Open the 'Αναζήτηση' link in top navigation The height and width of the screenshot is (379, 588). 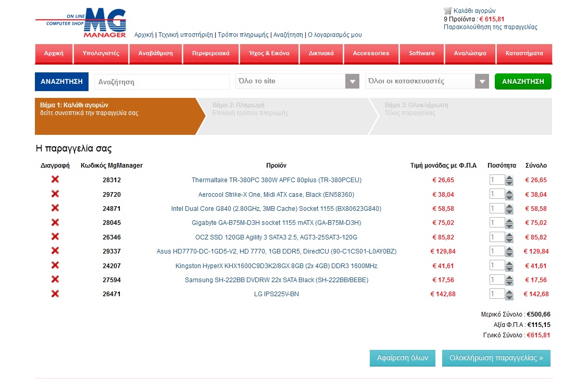click(288, 35)
